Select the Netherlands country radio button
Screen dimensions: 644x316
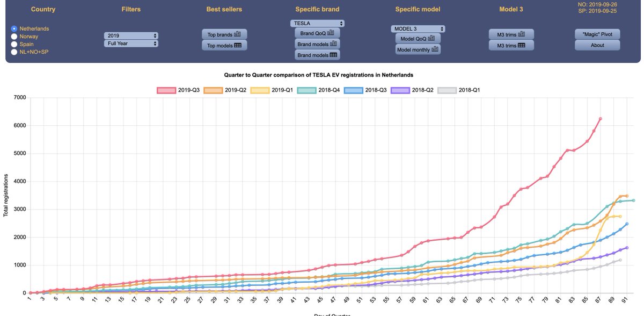click(x=14, y=28)
